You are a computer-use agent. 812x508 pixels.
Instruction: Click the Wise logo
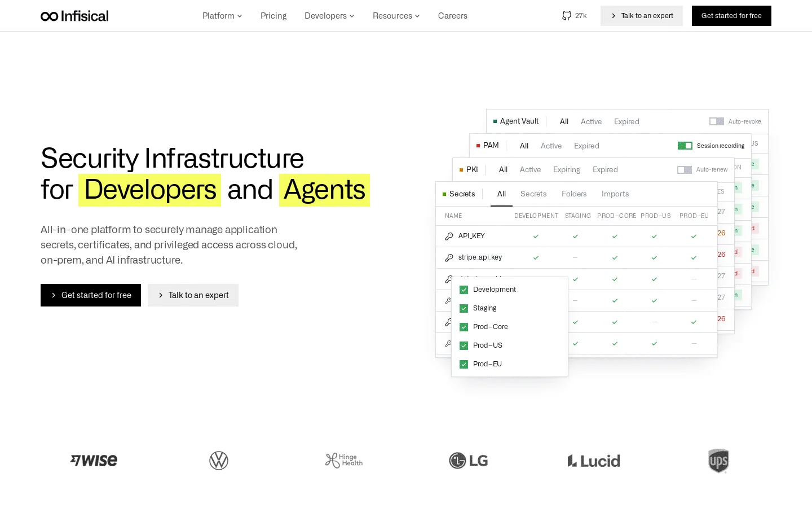[x=94, y=461]
